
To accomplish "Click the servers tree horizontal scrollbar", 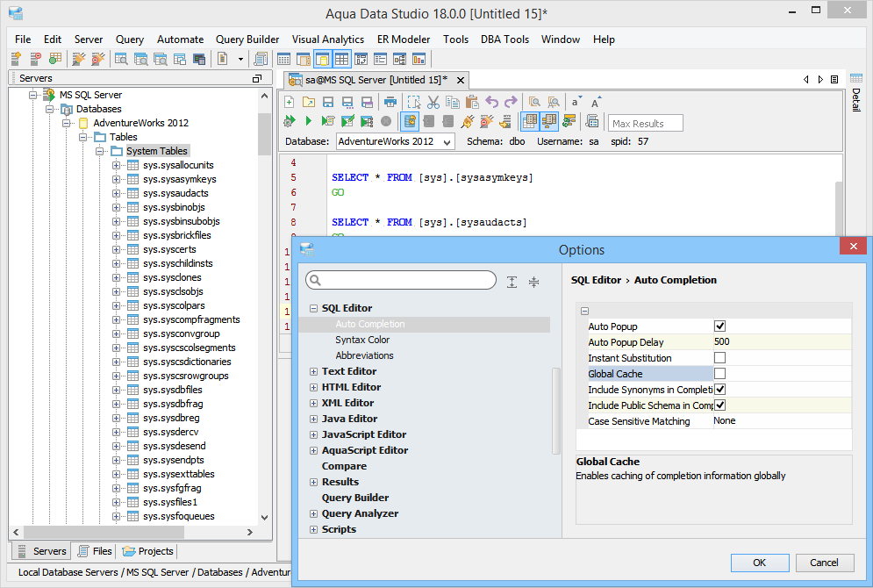I will pos(103,533).
